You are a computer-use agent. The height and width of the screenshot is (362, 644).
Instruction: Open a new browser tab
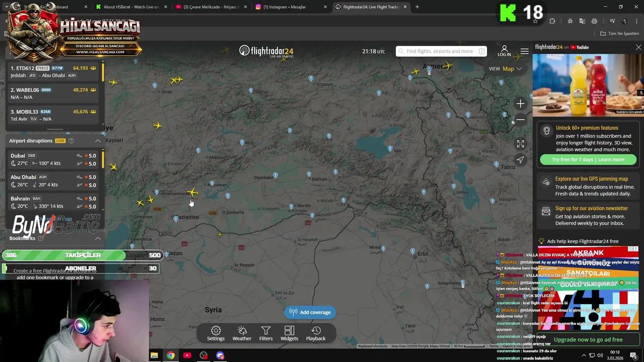point(417,7)
